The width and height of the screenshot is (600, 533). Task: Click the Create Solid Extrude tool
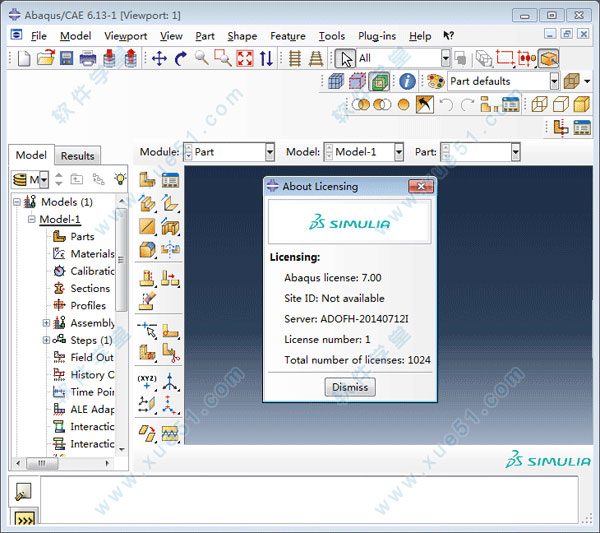pos(147,203)
